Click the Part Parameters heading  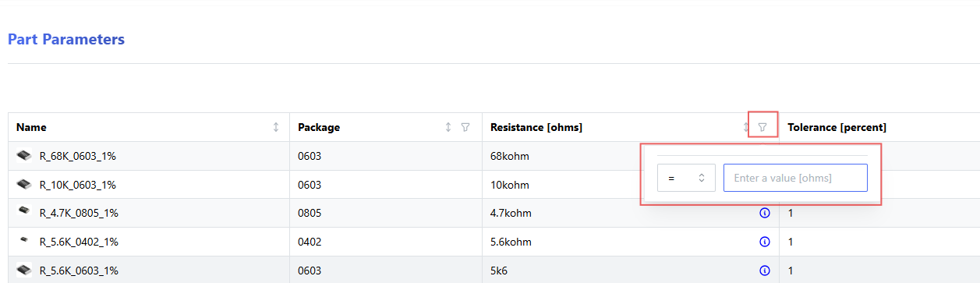point(66,39)
